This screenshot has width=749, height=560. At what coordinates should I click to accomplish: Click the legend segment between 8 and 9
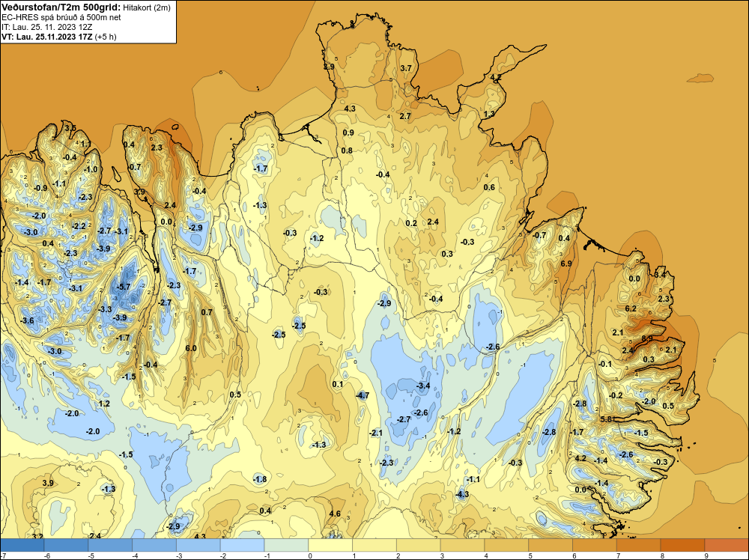pyautogui.click(x=682, y=545)
